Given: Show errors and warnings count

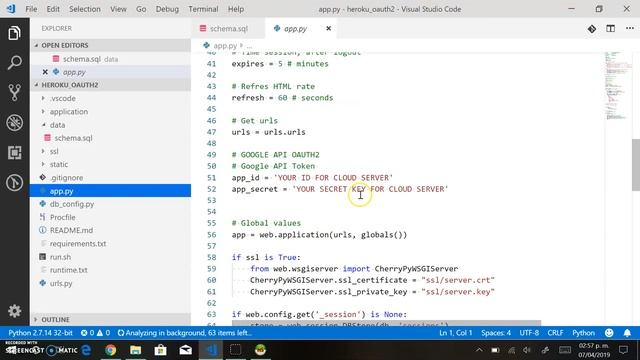Looking at the screenshot, I should coord(95,333).
